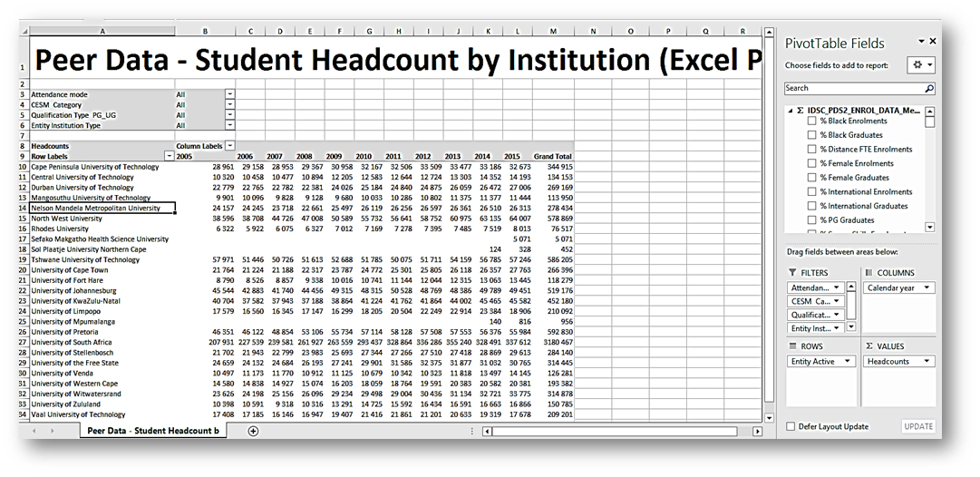Open CESM Category filter dropdown in sheet

click(230, 105)
